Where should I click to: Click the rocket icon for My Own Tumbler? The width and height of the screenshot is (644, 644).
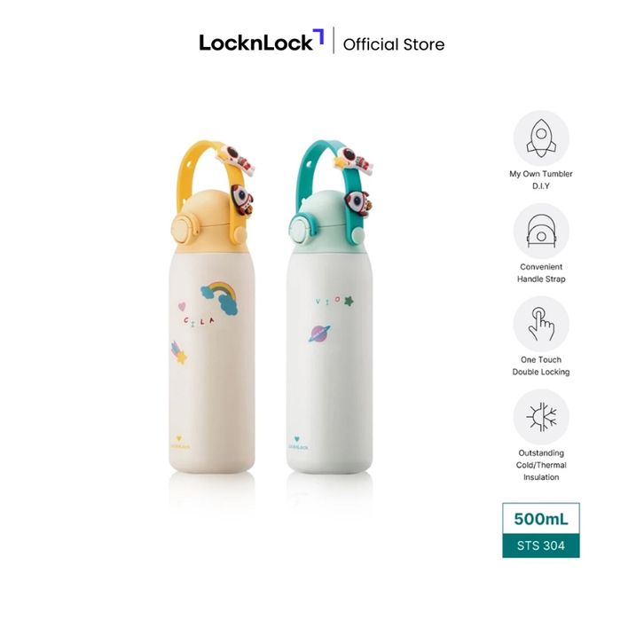coord(541,138)
